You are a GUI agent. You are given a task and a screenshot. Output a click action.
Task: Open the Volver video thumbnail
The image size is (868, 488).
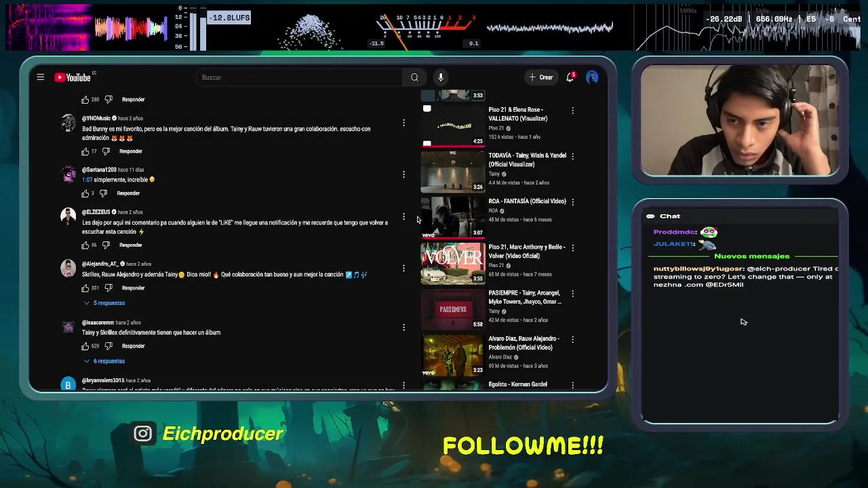[x=453, y=263]
